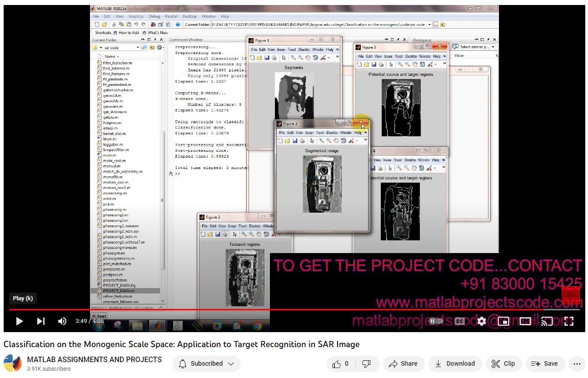The width and height of the screenshot is (588, 378).
Task: Switch to miniplayer mode
Action: pos(503,321)
